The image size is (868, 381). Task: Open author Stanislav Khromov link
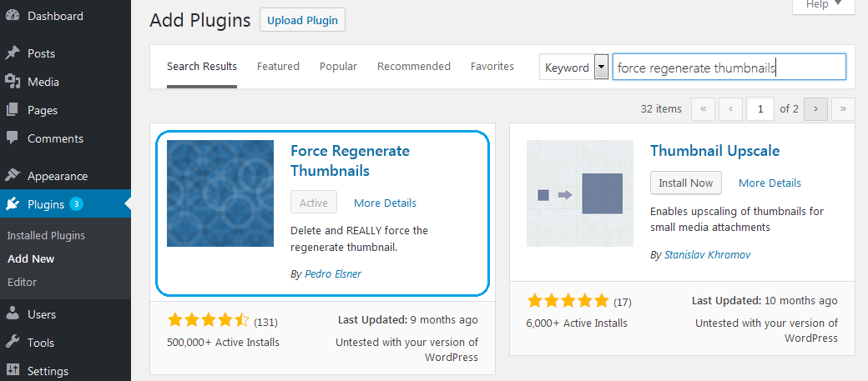pos(708,255)
